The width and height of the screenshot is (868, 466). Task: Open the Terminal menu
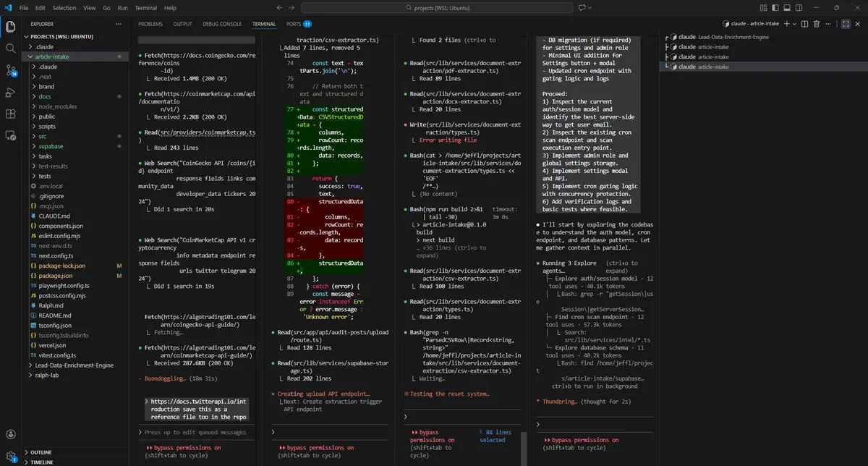coord(146,7)
